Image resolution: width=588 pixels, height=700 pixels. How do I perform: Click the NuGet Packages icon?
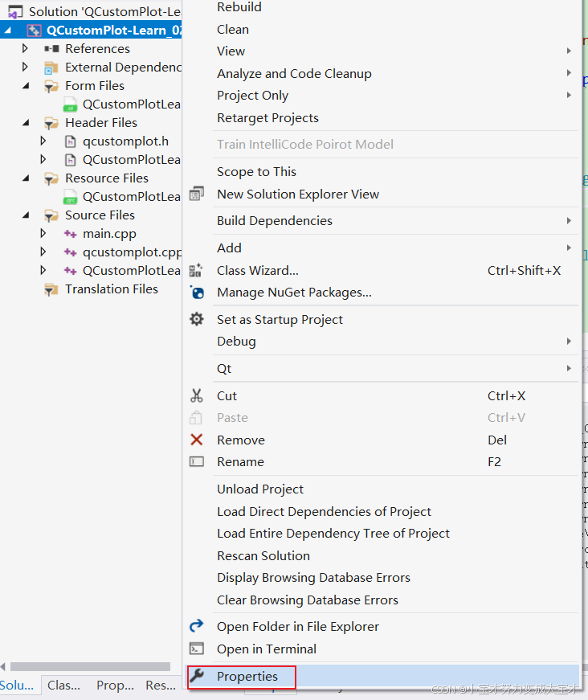coord(197,293)
